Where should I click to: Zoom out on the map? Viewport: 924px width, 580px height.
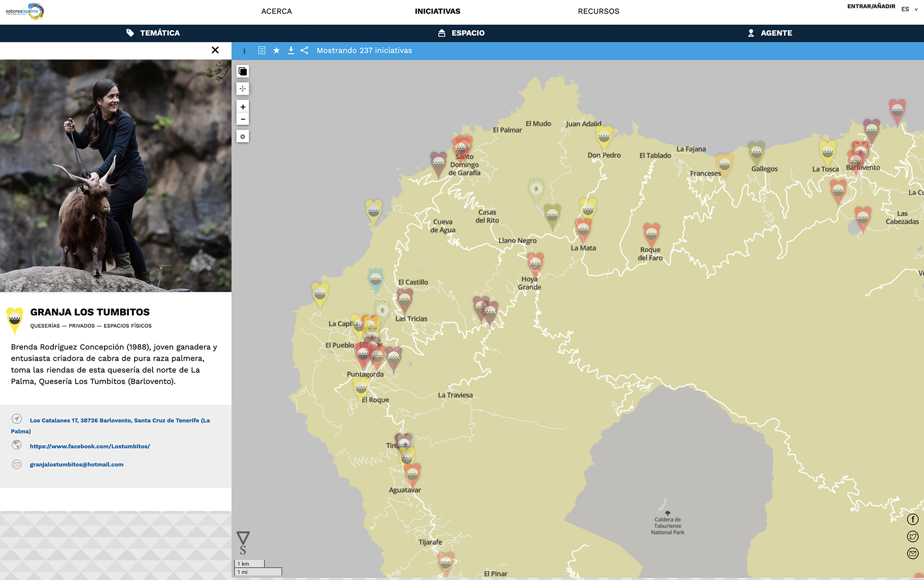tap(243, 119)
